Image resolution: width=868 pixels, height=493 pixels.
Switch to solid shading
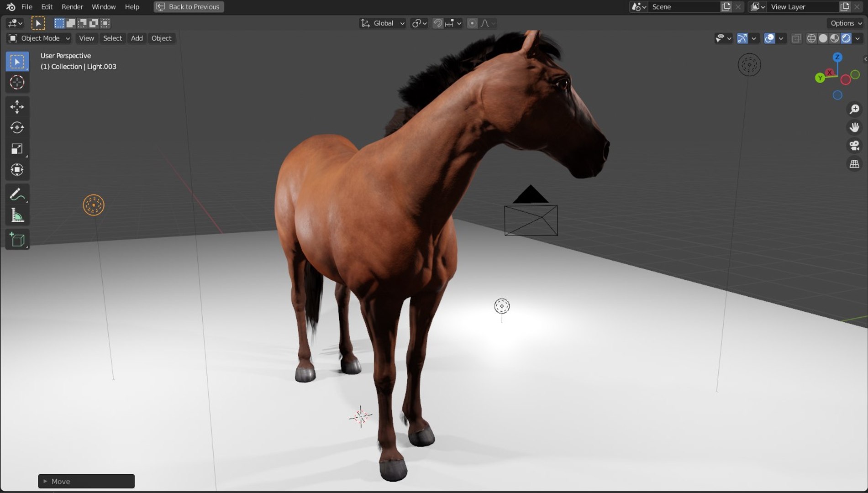(x=823, y=38)
